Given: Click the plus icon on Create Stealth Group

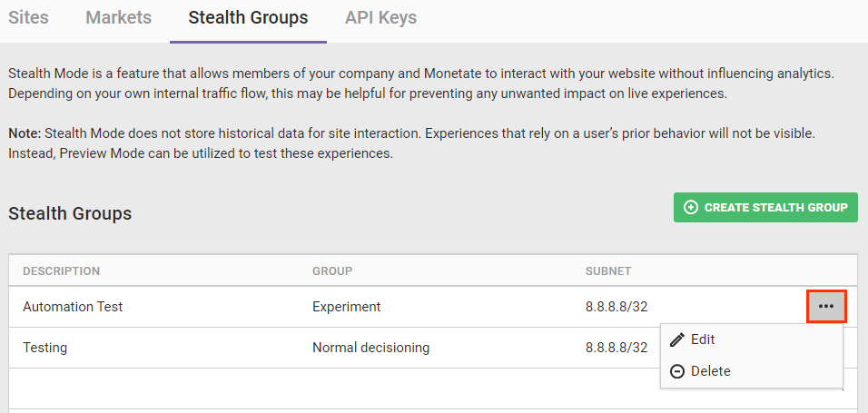Looking at the screenshot, I should [x=691, y=207].
